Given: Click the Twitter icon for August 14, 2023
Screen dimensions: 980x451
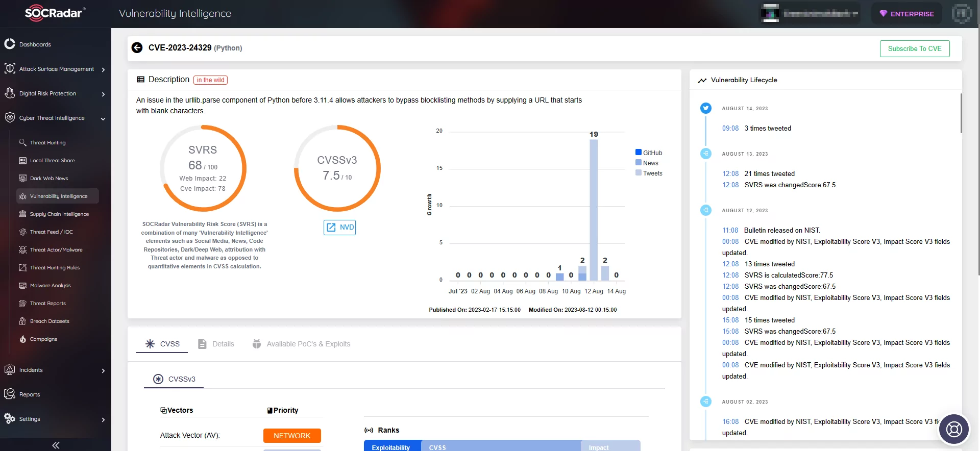Looking at the screenshot, I should [706, 108].
